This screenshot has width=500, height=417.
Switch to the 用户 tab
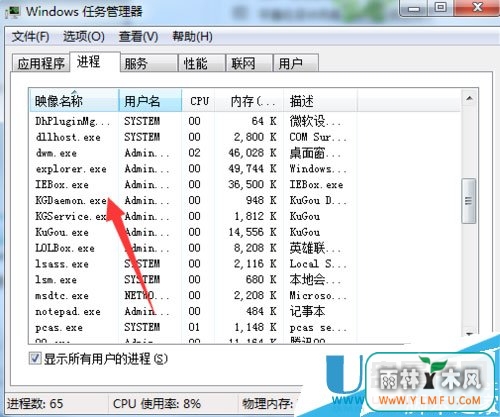coord(296,63)
